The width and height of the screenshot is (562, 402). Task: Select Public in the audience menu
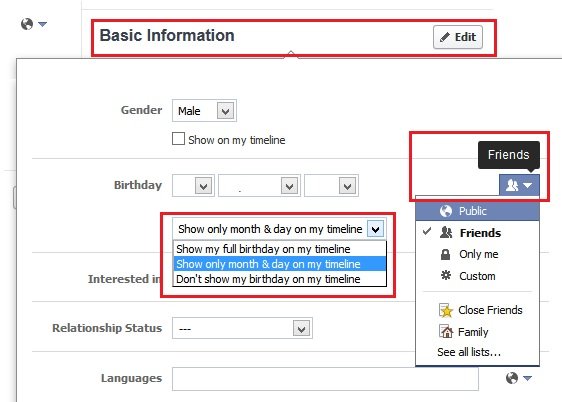pyautogui.click(x=477, y=211)
